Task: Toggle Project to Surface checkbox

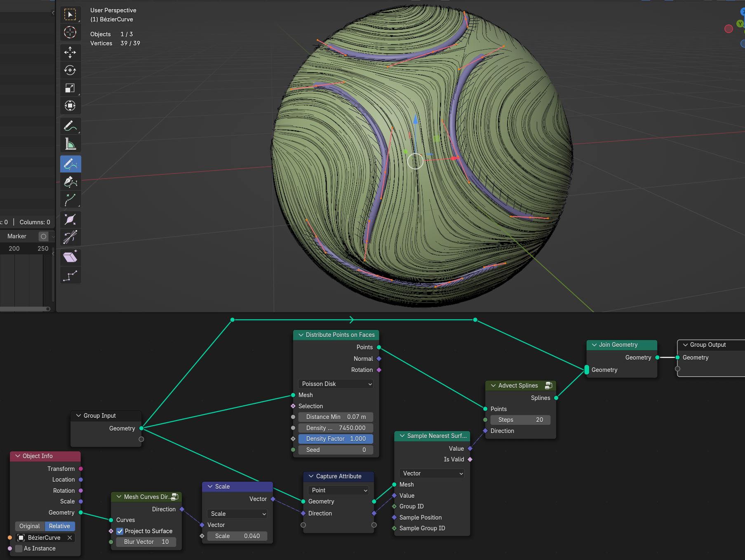Action: [120, 531]
